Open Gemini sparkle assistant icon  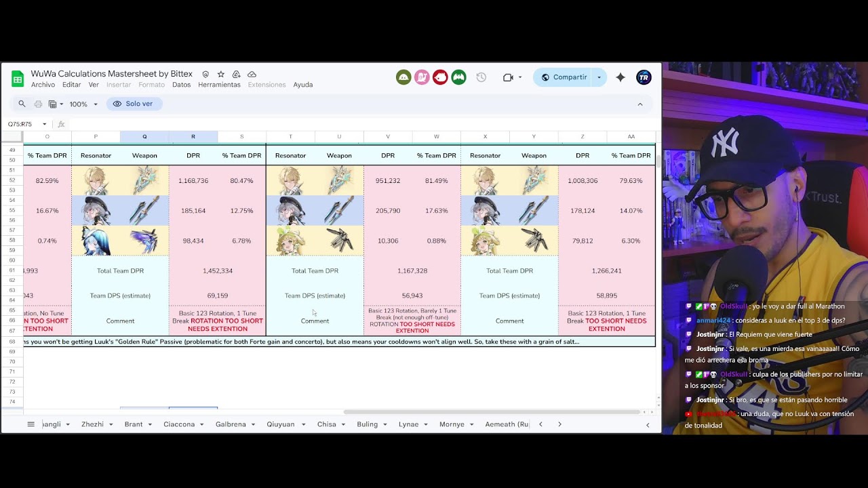[x=620, y=77]
